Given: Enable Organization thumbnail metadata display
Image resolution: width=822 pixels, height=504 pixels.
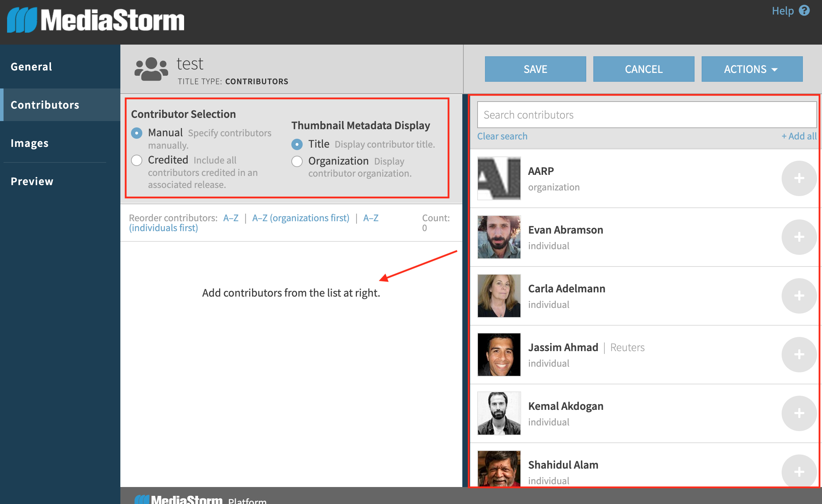Looking at the screenshot, I should point(297,161).
